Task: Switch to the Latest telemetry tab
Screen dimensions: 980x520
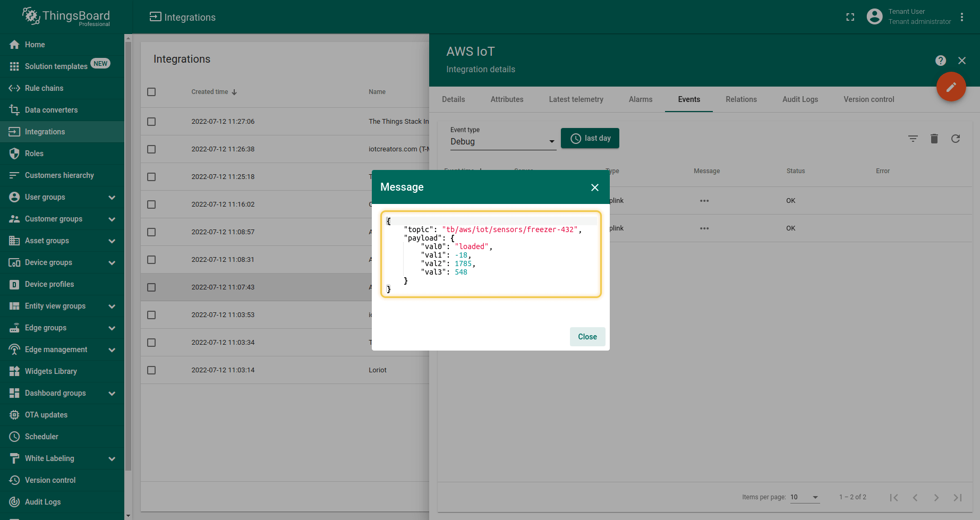Action: coord(576,99)
